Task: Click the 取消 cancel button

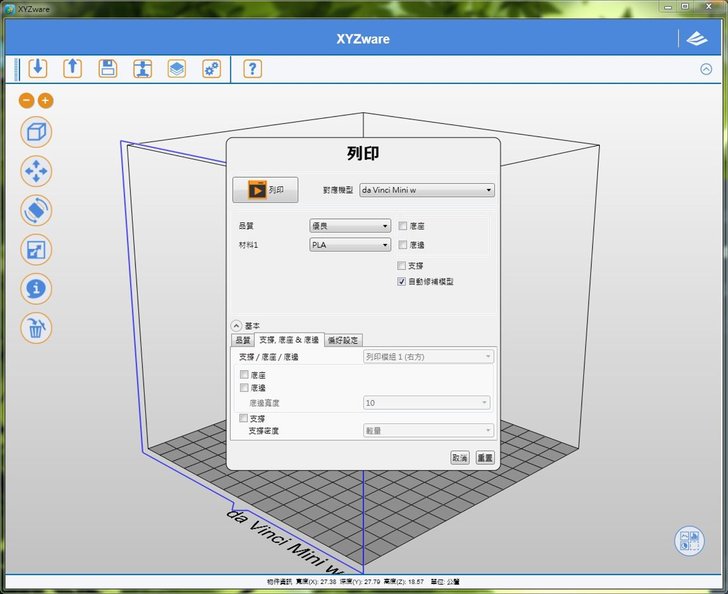Action: [x=460, y=457]
